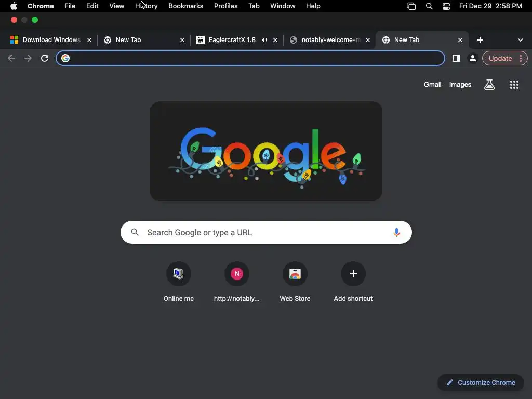Open macOS Spotlight search icon

tap(429, 6)
